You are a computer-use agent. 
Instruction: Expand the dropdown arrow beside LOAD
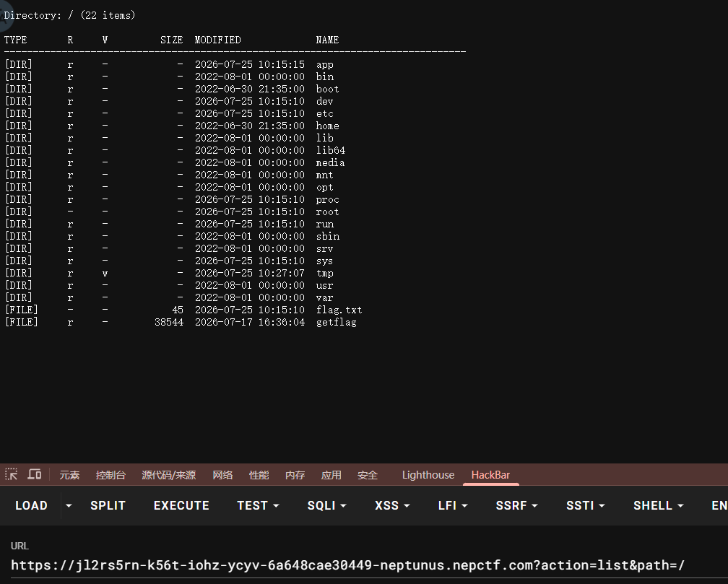(x=69, y=505)
